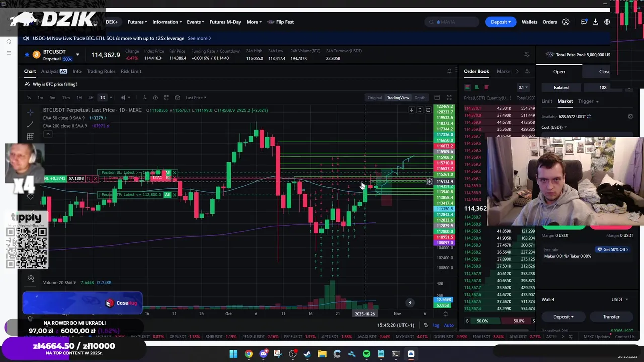Switch to the Trading Rules tab

(x=101, y=71)
